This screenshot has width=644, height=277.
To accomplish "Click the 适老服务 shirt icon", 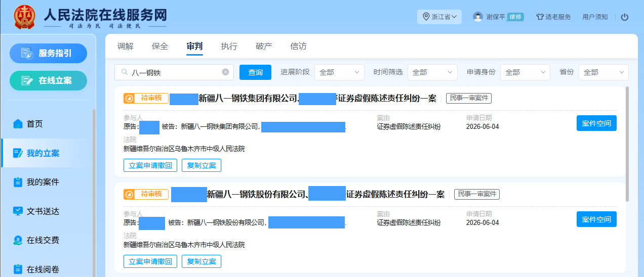I will pos(540,17).
